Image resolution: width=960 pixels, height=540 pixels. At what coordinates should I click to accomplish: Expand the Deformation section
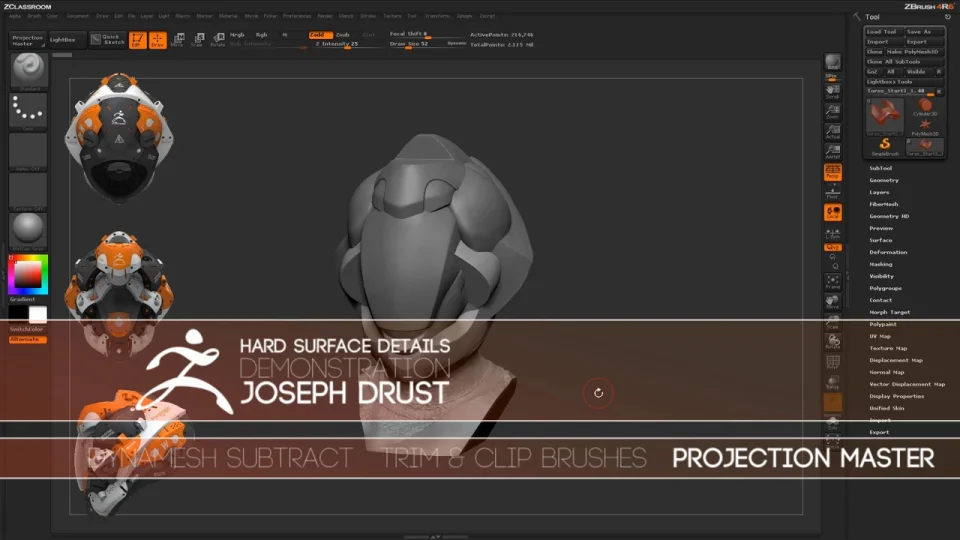888,252
